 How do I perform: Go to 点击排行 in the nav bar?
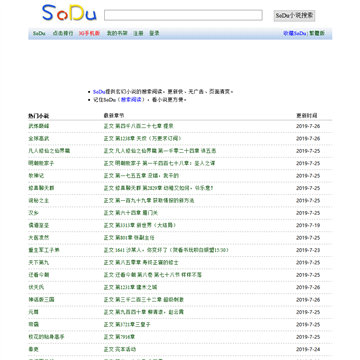(63, 33)
